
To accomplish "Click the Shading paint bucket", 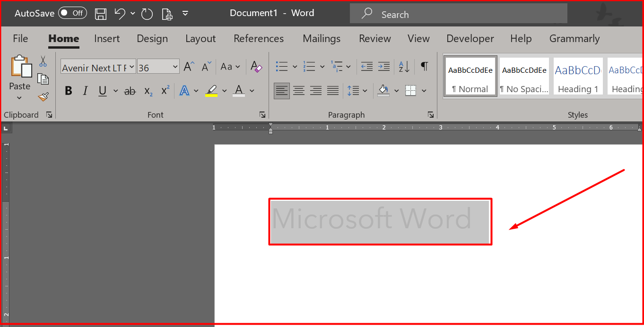I will (x=383, y=91).
